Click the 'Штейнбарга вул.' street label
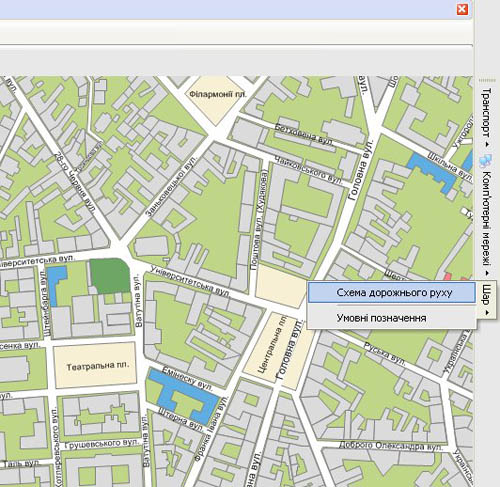The image size is (500, 487). tap(46, 303)
